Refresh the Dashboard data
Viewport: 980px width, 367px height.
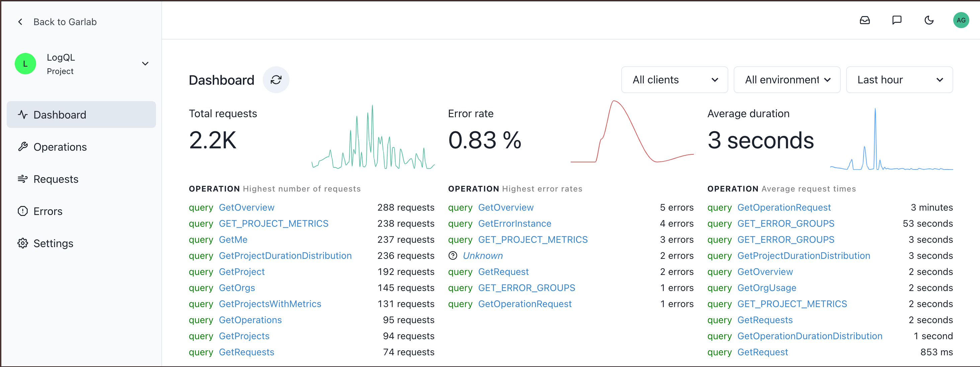click(276, 80)
